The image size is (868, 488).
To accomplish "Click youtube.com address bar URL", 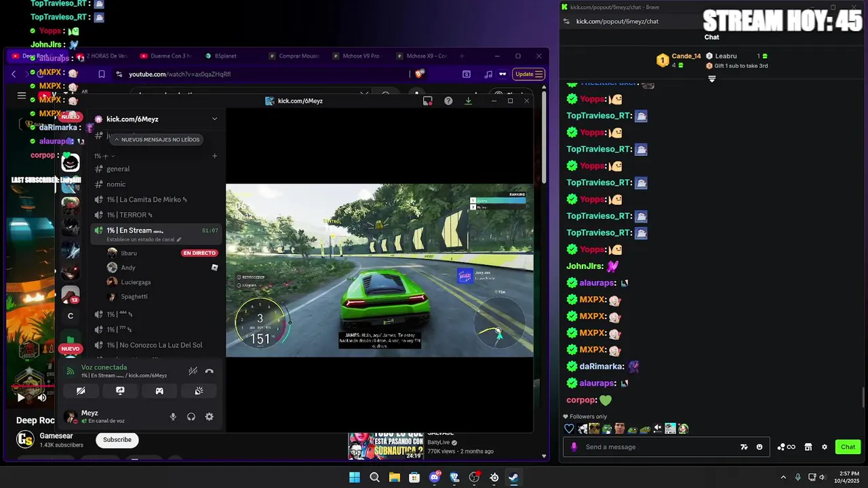I will 180,74.
